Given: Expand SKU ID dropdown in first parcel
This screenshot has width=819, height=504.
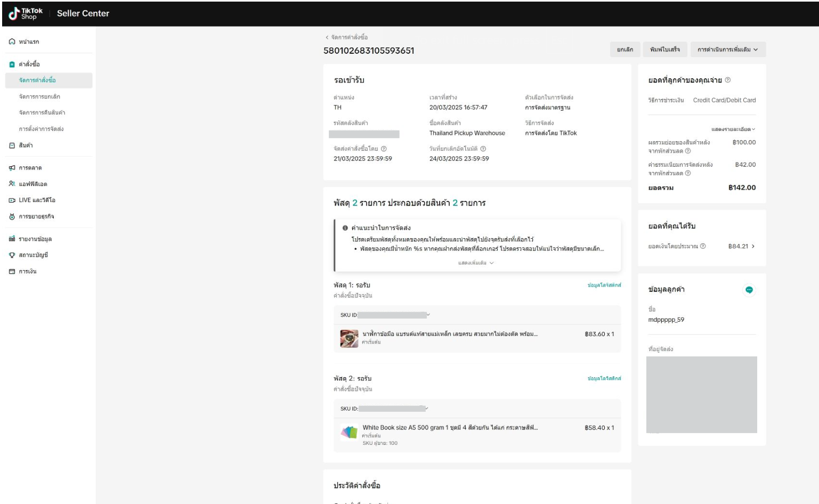Looking at the screenshot, I should [x=428, y=315].
